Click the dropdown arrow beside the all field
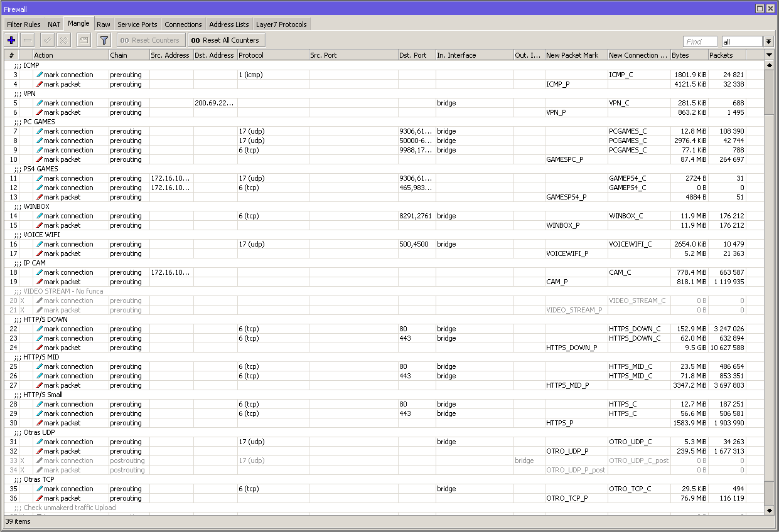Image resolution: width=779 pixels, height=532 pixels. pyautogui.click(x=768, y=41)
